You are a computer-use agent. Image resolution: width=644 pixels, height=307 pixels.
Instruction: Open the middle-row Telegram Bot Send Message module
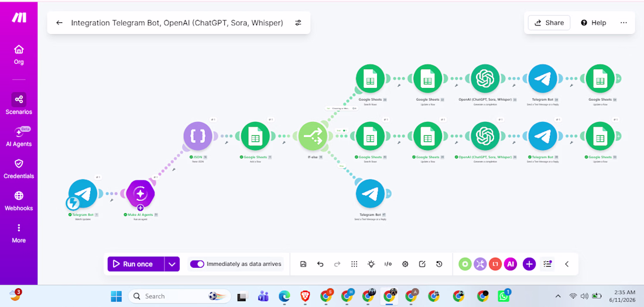pyautogui.click(x=543, y=136)
